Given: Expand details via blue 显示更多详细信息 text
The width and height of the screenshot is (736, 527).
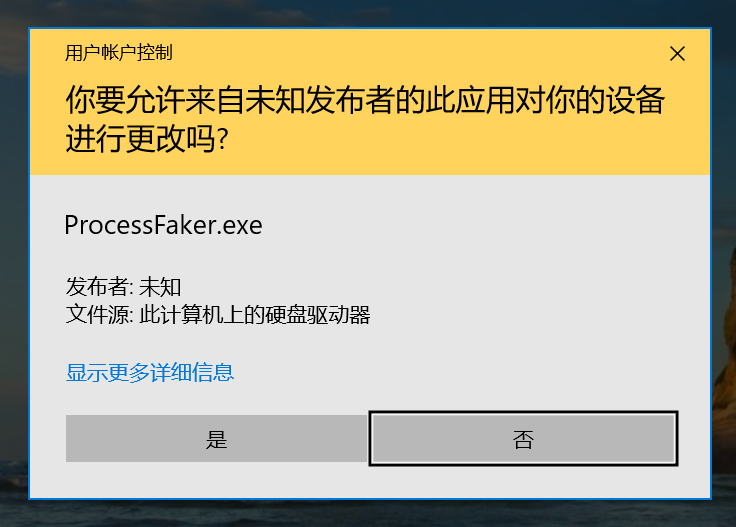Looking at the screenshot, I should click(150, 373).
